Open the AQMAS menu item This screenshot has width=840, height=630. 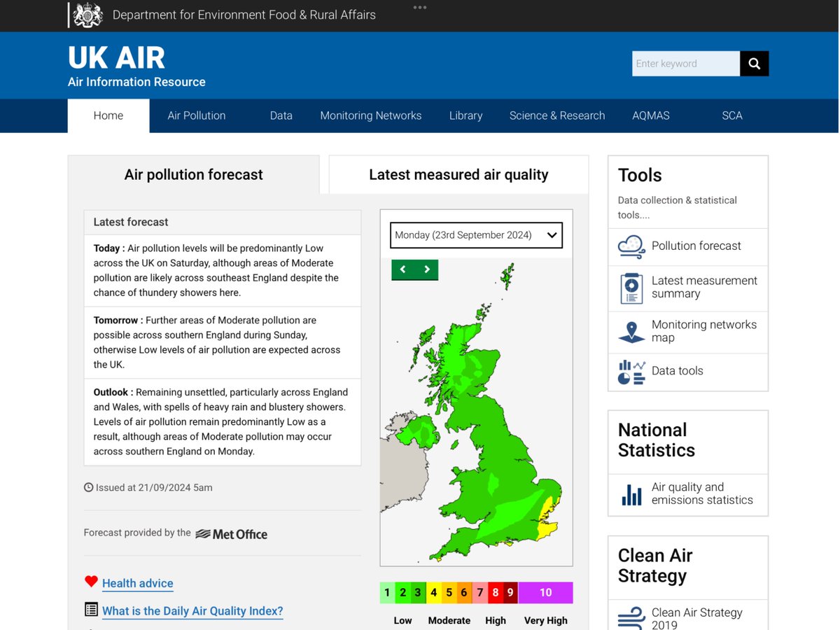pyautogui.click(x=651, y=115)
